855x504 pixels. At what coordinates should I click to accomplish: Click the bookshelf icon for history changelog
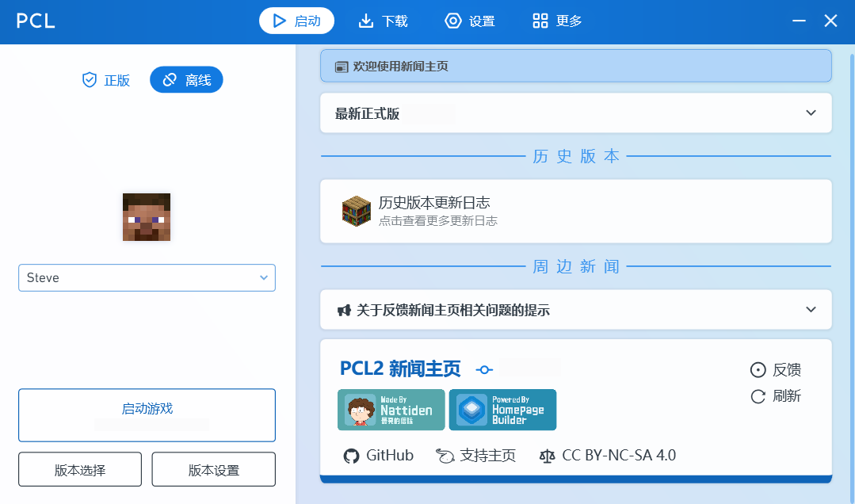pyautogui.click(x=356, y=211)
